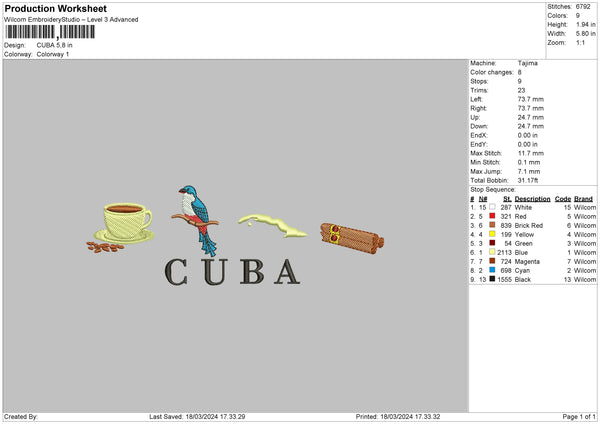Click the Stop Sequence heading
The height and width of the screenshot is (424, 600).
493,189
